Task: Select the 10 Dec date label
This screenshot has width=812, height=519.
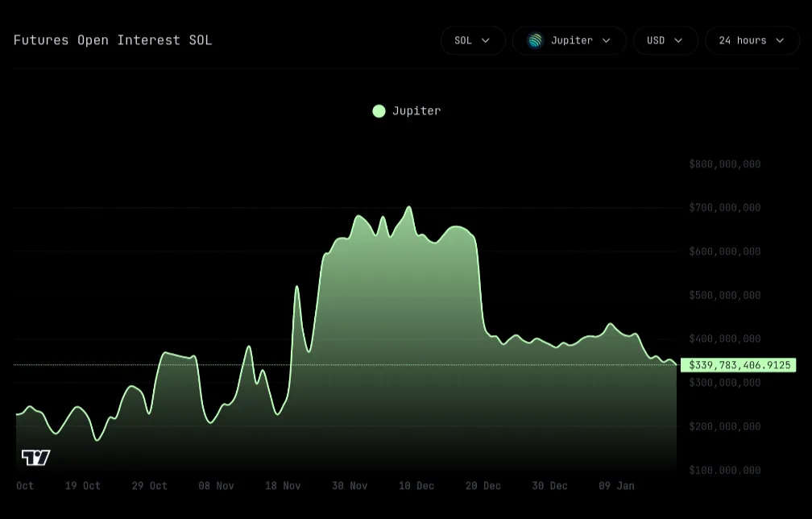Action: coord(416,486)
